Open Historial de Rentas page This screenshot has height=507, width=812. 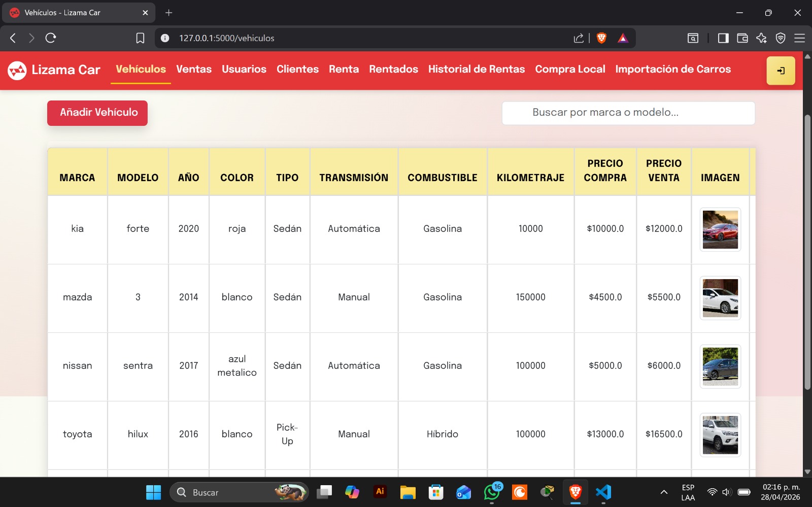pos(477,70)
